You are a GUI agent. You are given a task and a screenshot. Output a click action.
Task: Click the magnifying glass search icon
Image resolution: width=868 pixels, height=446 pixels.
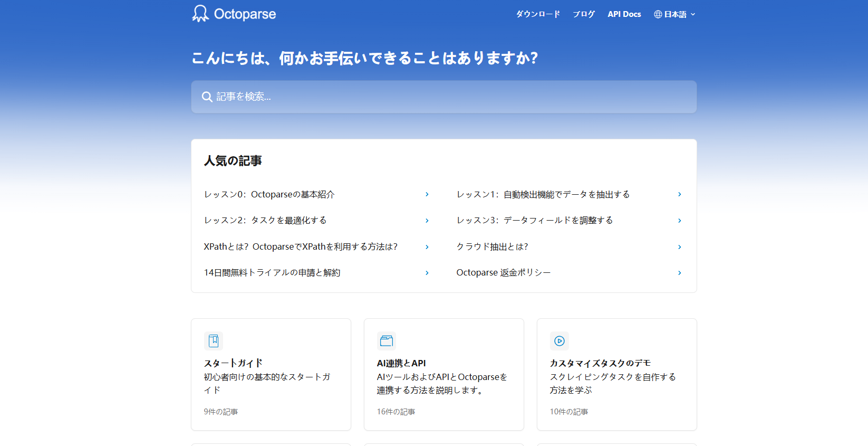pyautogui.click(x=207, y=97)
